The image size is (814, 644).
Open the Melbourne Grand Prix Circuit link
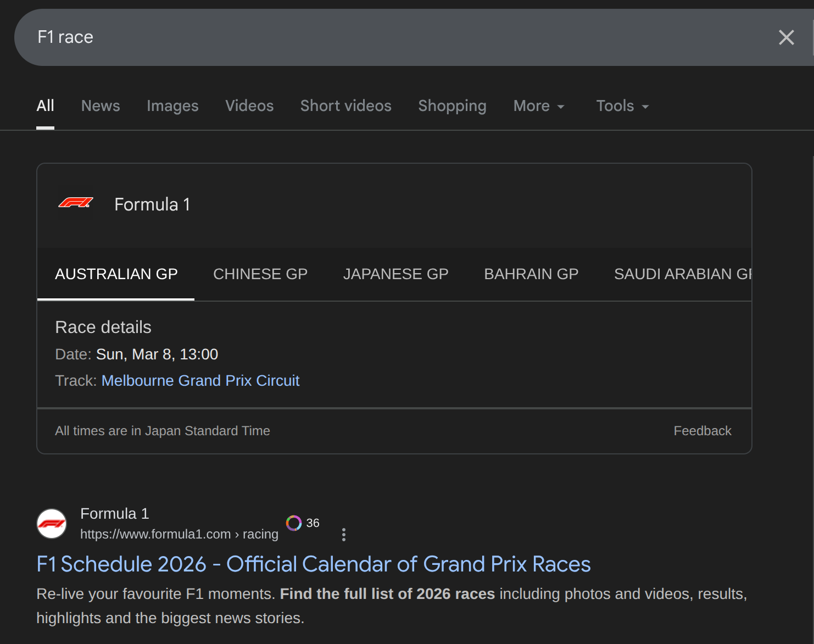[200, 381]
